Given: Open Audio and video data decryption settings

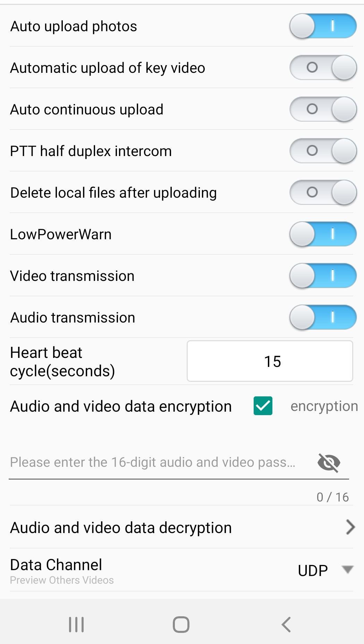Looking at the screenshot, I should [x=121, y=528].
